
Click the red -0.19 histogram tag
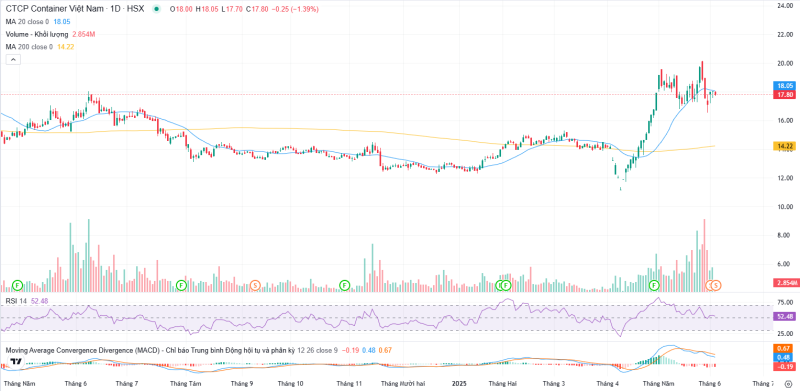785,366
